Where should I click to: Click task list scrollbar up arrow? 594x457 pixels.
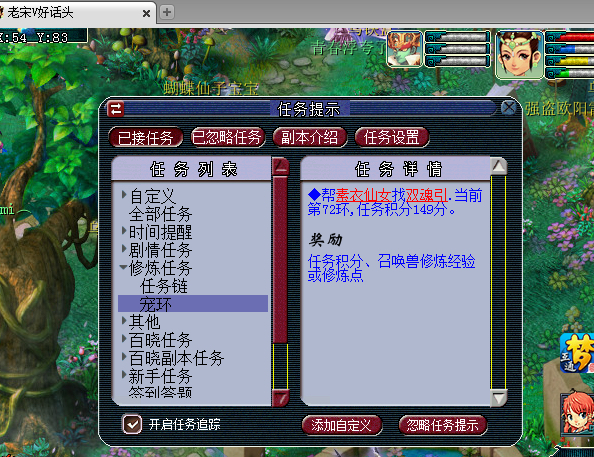click(281, 166)
